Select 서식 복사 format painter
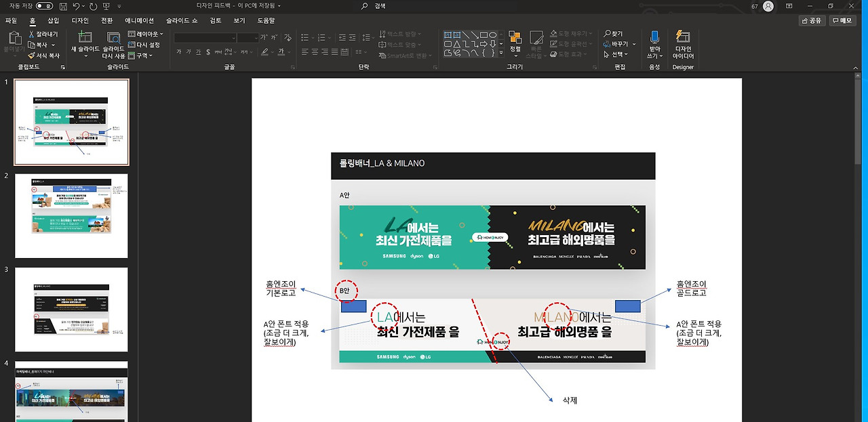 [x=44, y=56]
